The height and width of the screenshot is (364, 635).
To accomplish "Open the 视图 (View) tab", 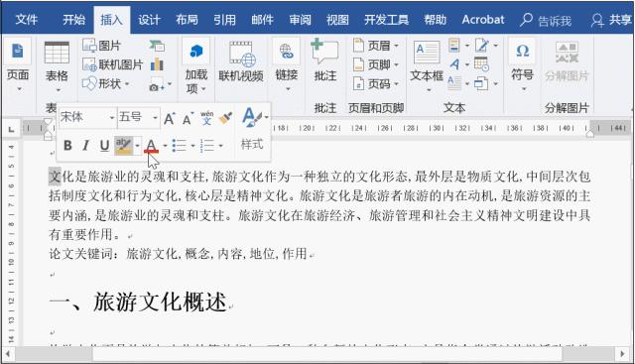I will point(337,20).
